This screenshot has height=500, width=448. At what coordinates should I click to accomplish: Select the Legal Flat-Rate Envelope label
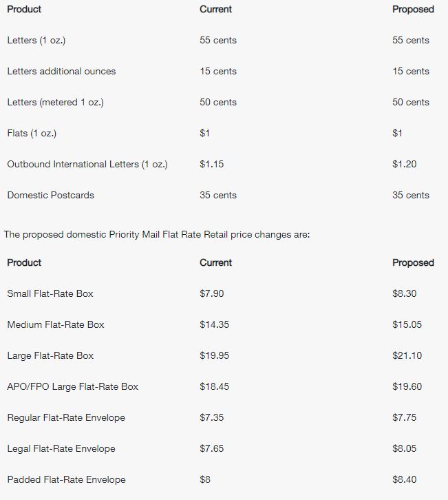click(x=61, y=448)
